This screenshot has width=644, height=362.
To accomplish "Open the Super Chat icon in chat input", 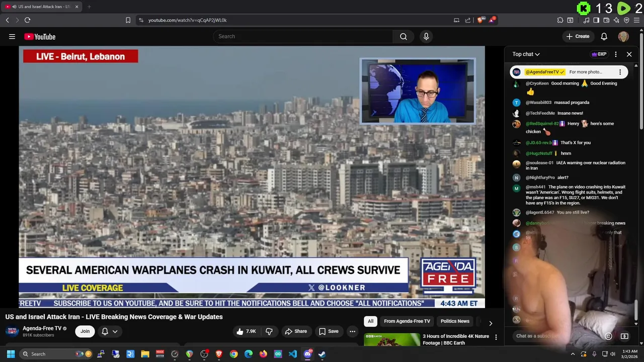I will pyautogui.click(x=624, y=336).
